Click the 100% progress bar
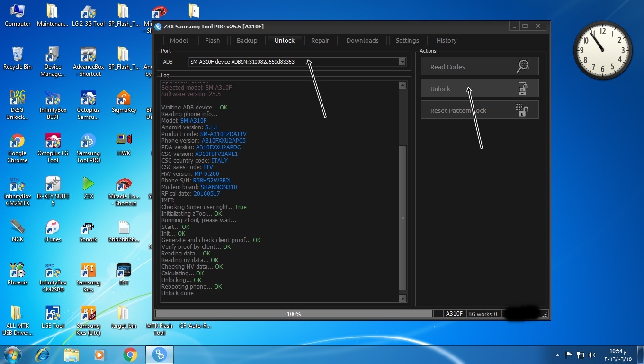 [294, 314]
